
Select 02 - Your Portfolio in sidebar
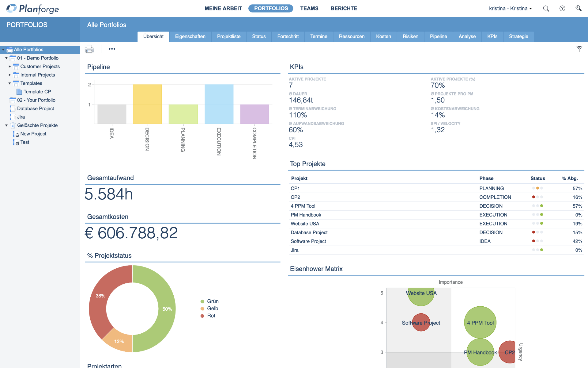point(36,100)
